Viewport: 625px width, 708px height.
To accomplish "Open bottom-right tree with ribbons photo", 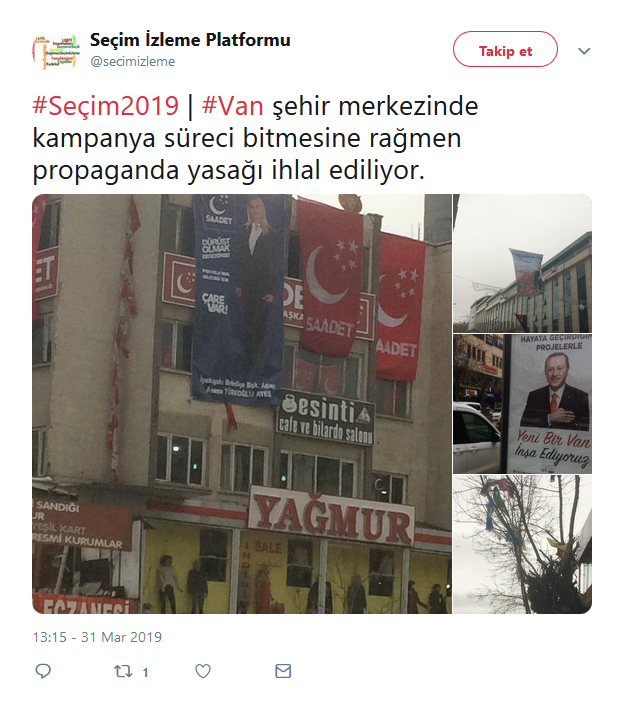I will click(x=522, y=544).
